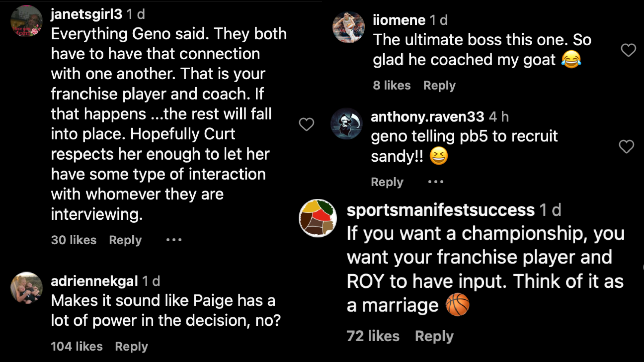View the 72 likes on sportsmanifestsuccess's comment
The image size is (644, 362).
pyautogui.click(x=373, y=336)
